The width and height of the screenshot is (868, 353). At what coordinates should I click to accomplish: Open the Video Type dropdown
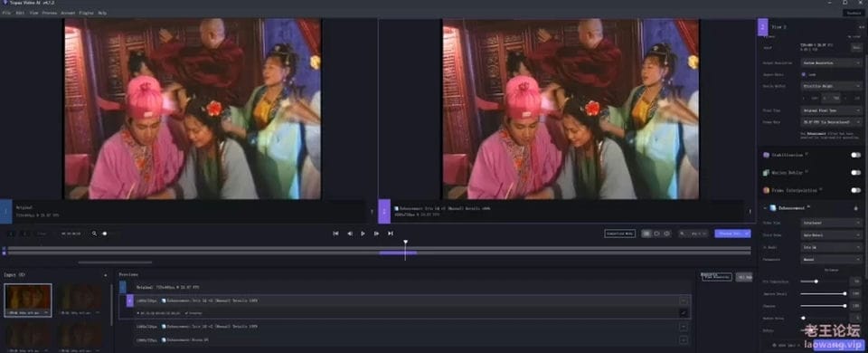[x=831, y=223]
